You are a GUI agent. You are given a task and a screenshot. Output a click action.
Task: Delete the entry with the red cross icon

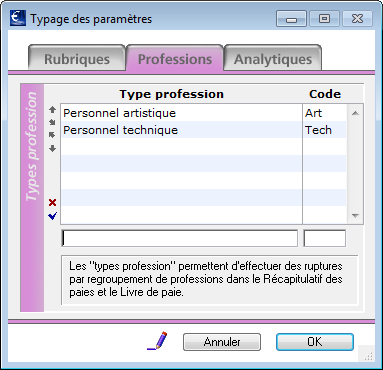52,202
